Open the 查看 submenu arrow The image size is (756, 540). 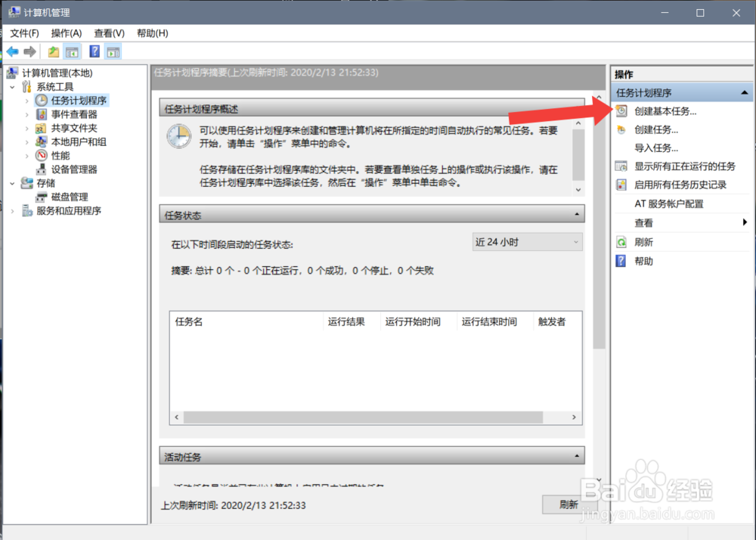pos(745,222)
